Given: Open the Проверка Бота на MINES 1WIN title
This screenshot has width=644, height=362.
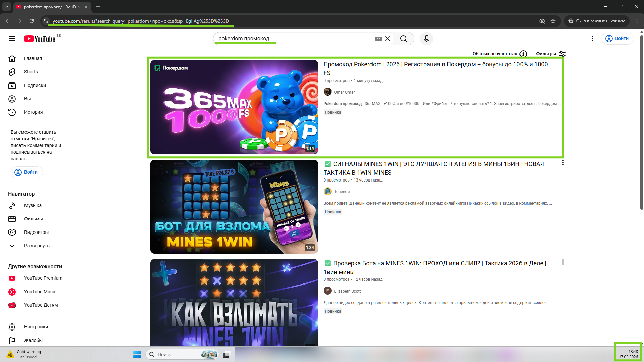Looking at the screenshot, I should [x=435, y=267].
